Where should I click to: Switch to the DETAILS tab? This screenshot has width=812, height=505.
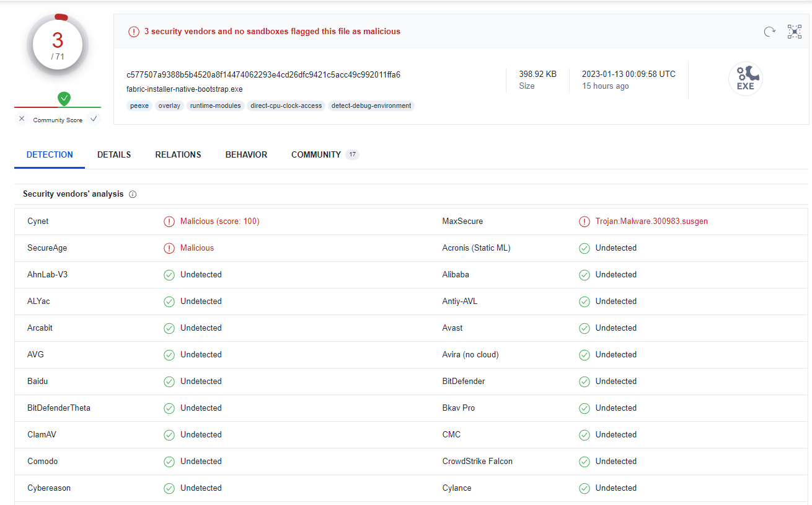pyautogui.click(x=113, y=154)
